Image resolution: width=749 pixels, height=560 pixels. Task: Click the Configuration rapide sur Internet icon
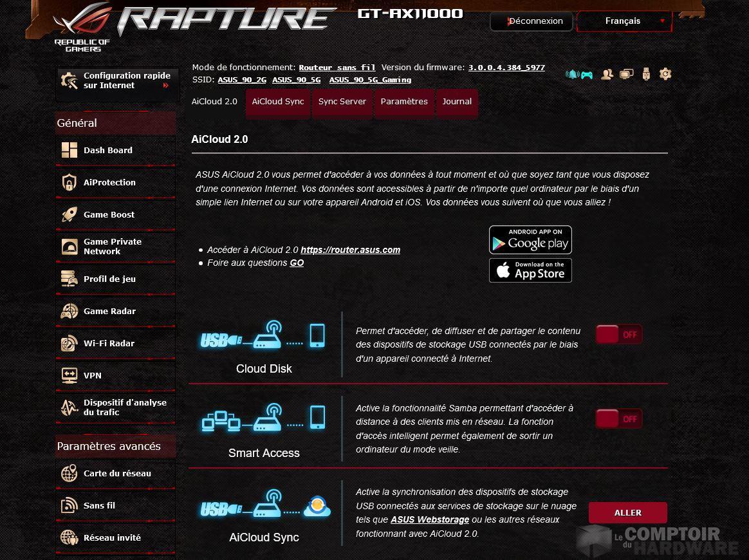pos(69,80)
